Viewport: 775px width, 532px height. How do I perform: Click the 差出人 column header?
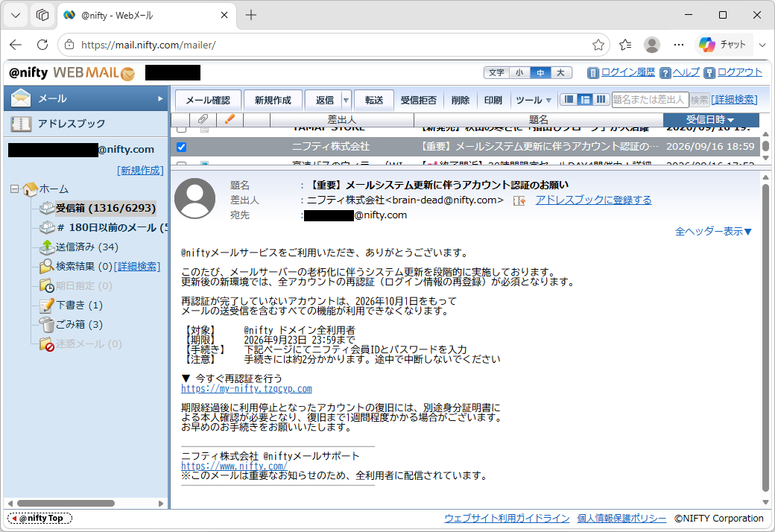coord(342,120)
